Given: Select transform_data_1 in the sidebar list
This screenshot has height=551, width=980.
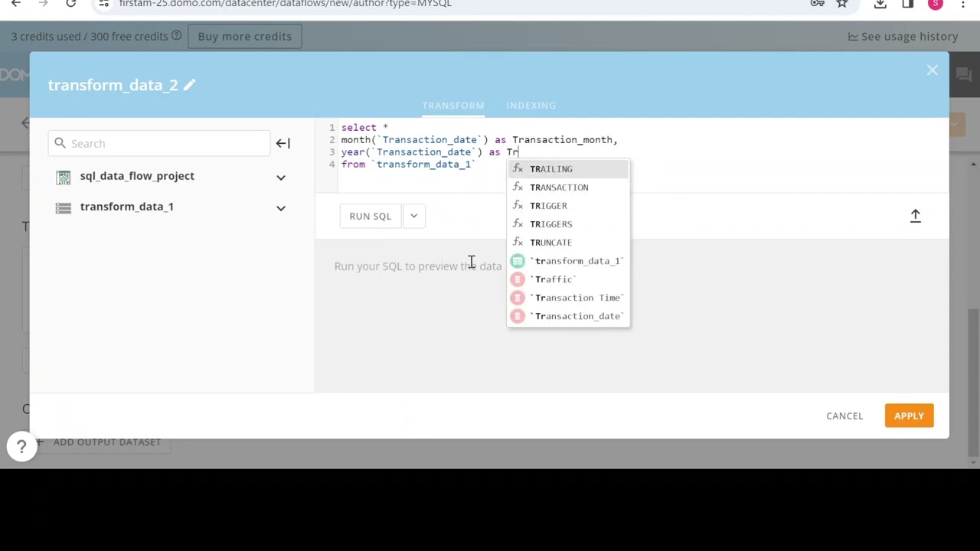Looking at the screenshot, I should point(127,207).
